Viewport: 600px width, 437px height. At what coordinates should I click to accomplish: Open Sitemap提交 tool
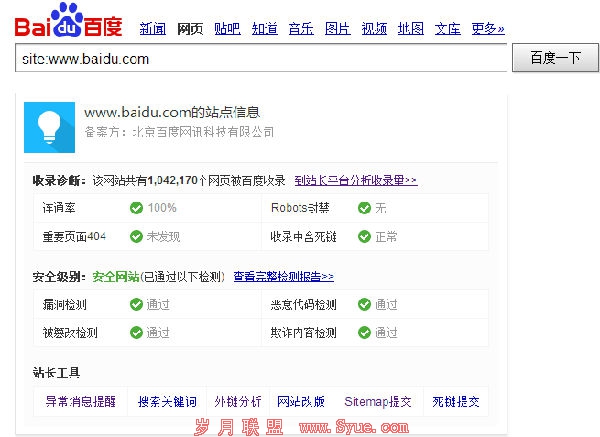click(x=378, y=402)
